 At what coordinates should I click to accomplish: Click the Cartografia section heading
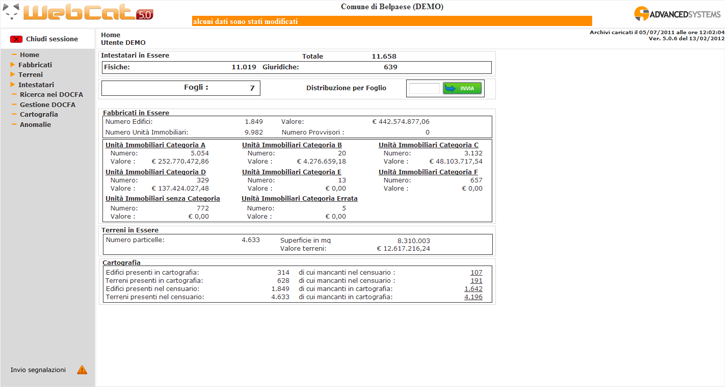[122, 262]
